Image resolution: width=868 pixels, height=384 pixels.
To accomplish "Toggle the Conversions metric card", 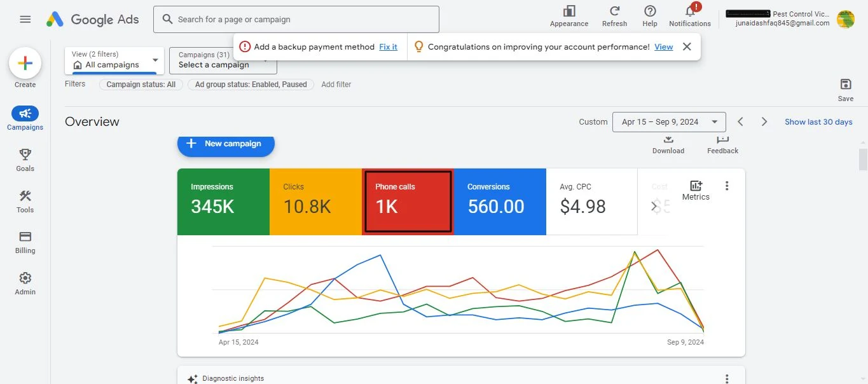I will (500, 202).
